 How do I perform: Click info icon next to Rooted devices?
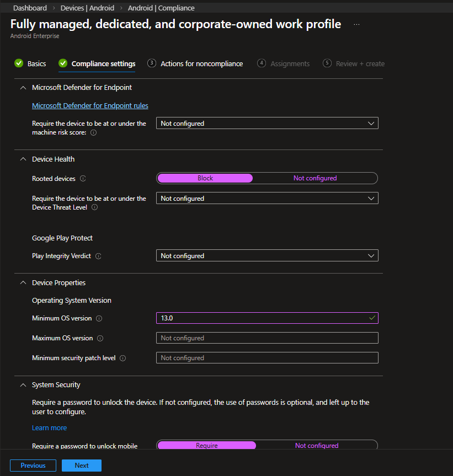83,179
